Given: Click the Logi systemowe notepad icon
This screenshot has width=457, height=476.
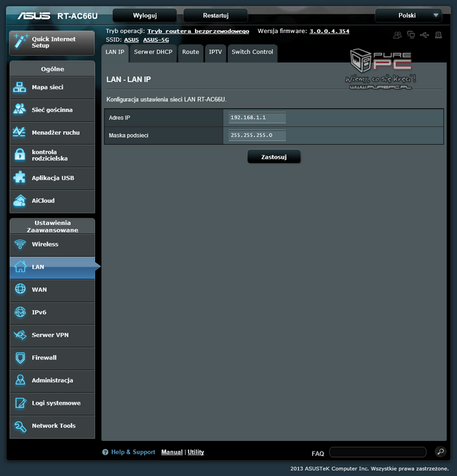Looking at the screenshot, I should click(x=20, y=402).
